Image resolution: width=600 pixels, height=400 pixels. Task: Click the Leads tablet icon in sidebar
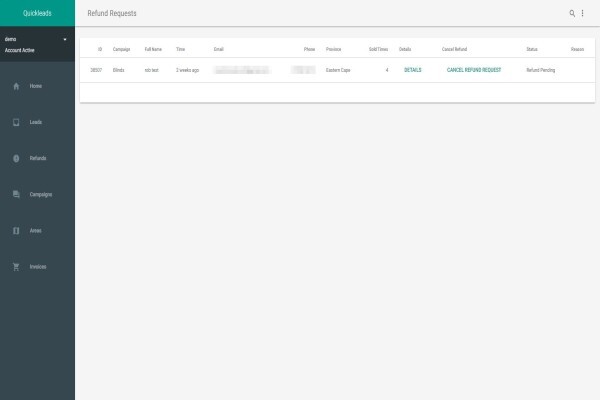16,122
